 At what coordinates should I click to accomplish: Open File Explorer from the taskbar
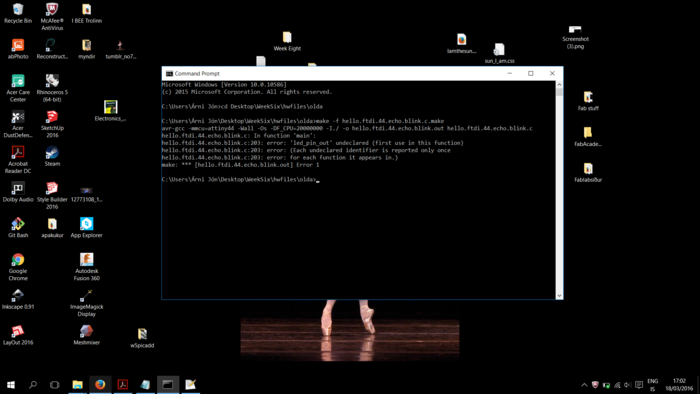click(78, 384)
